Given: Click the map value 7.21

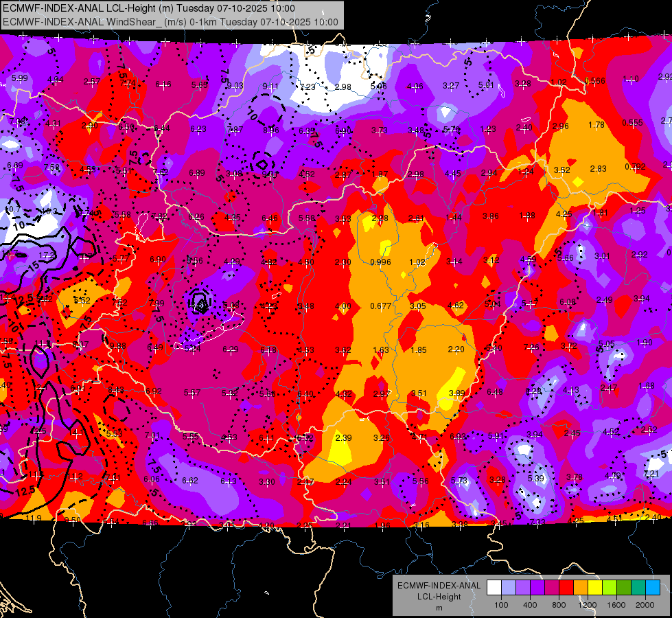Looking at the screenshot, I should click(x=651, y=474).
